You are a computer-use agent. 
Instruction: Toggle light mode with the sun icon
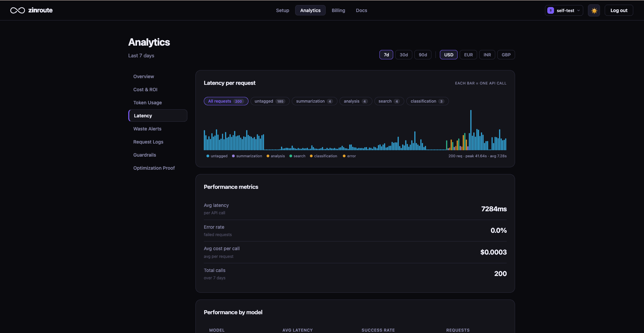coord(594,10)
